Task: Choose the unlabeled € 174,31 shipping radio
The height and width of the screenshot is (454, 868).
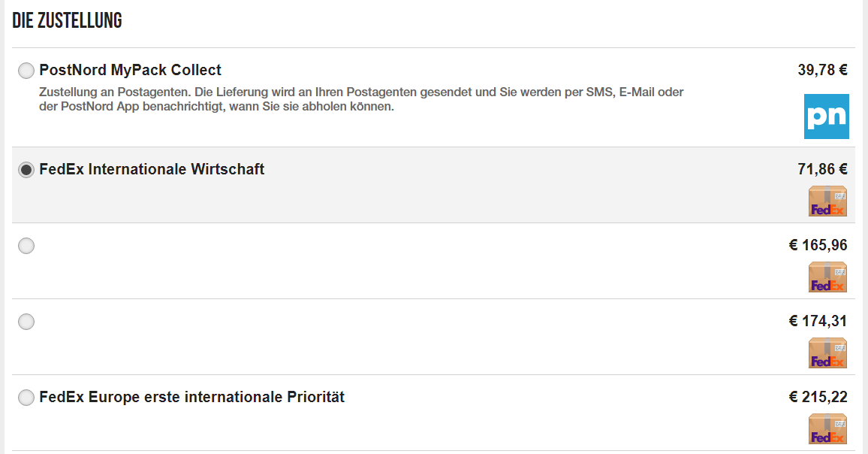Action: 26,322
